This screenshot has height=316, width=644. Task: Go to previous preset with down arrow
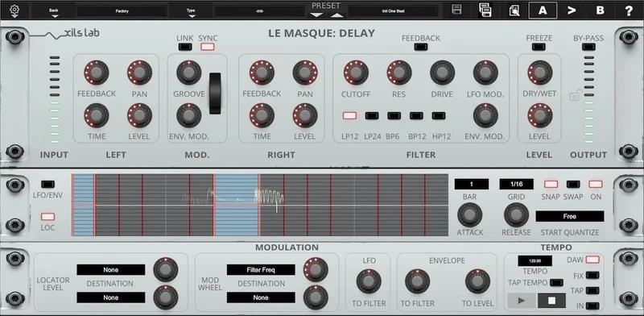tap(316, 15)
